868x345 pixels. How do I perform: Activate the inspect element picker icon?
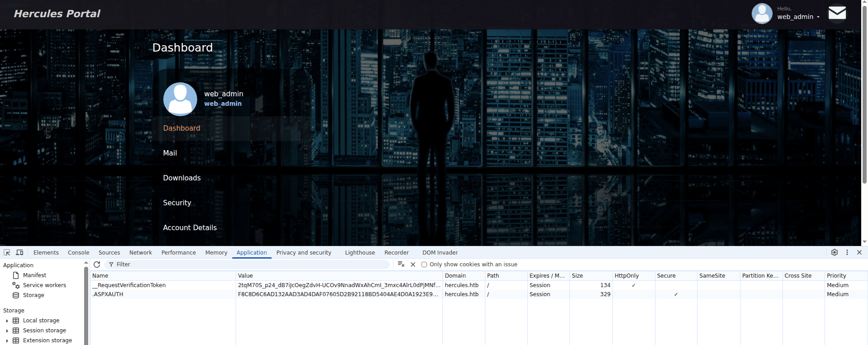7,252
